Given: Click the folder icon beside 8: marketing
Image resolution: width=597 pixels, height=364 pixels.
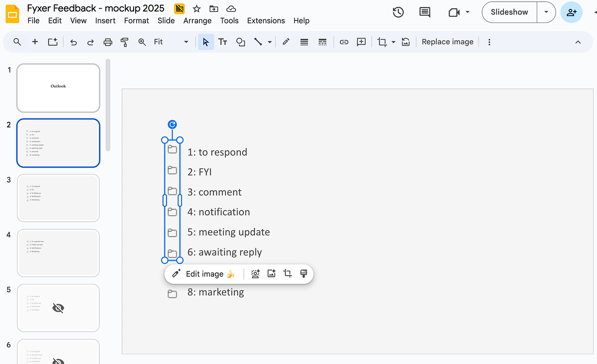Looking at the screenshot, I should point(172,293).
